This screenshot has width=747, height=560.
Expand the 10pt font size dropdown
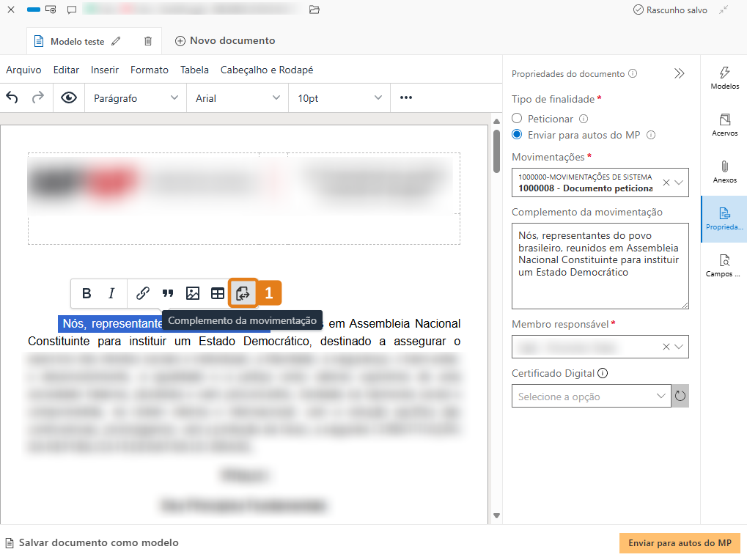click(x=339, y=98)
